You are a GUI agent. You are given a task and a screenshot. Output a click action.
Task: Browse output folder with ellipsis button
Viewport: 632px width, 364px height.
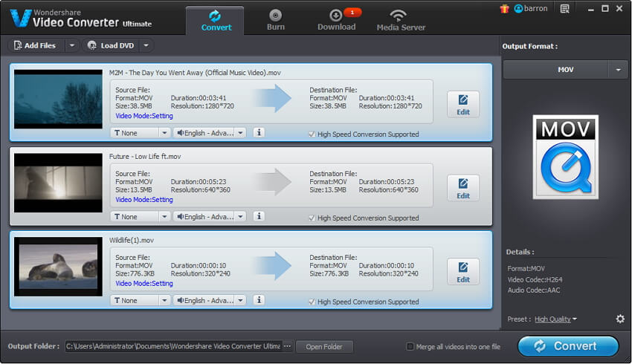[x=288, y=346]
